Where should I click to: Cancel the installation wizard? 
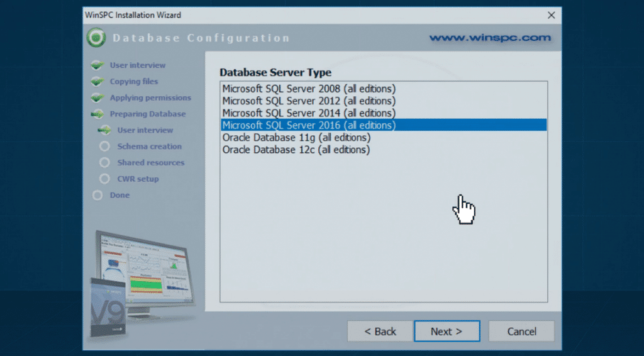coord(521,331)
